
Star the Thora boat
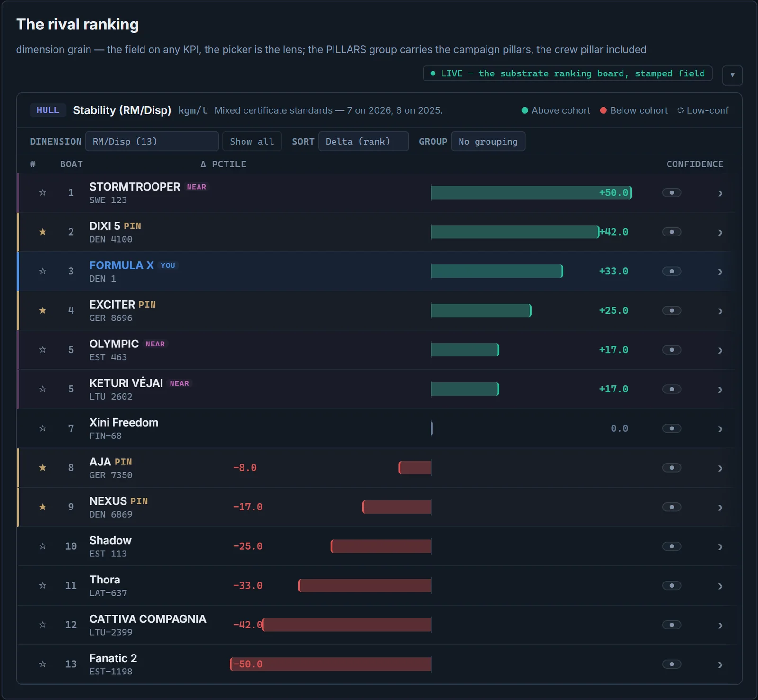tap(43, 586)
